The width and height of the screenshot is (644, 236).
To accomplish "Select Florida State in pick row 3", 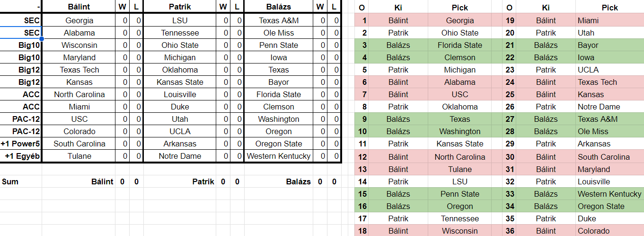I will tap(459, 45).
